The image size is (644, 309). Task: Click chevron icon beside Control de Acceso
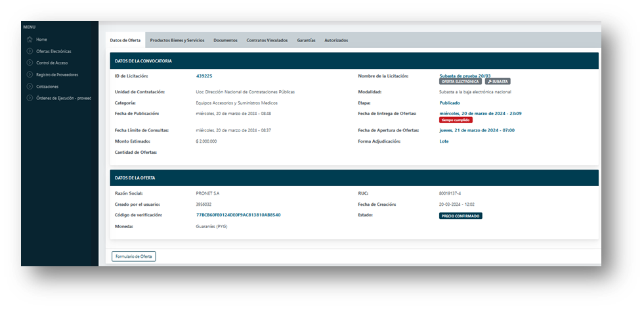(x=29, y=63)
